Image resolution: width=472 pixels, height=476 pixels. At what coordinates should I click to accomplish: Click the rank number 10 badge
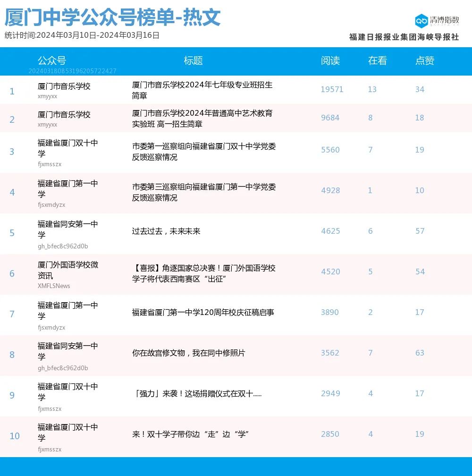tap(15, 435)
